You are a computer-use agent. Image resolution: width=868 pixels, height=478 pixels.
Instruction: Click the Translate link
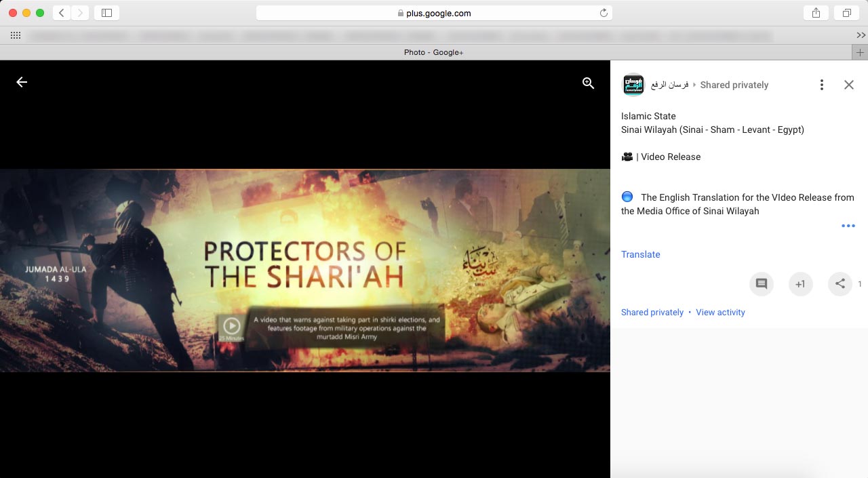(640, 254)
